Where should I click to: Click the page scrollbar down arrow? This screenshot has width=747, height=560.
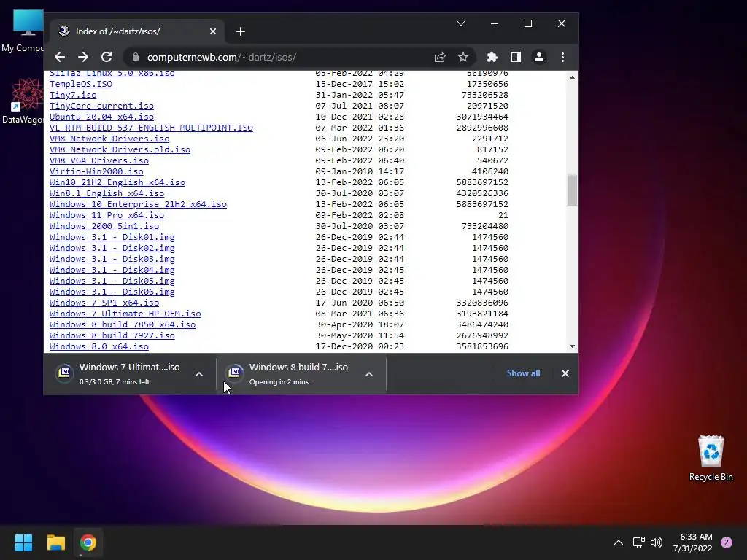[x=572, y=346]
